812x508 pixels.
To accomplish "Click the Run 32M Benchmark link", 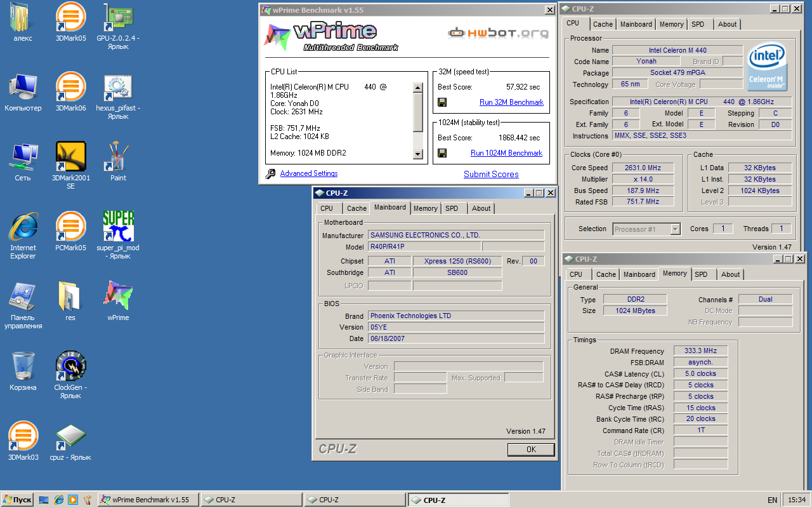I will (x=511, y=102).
